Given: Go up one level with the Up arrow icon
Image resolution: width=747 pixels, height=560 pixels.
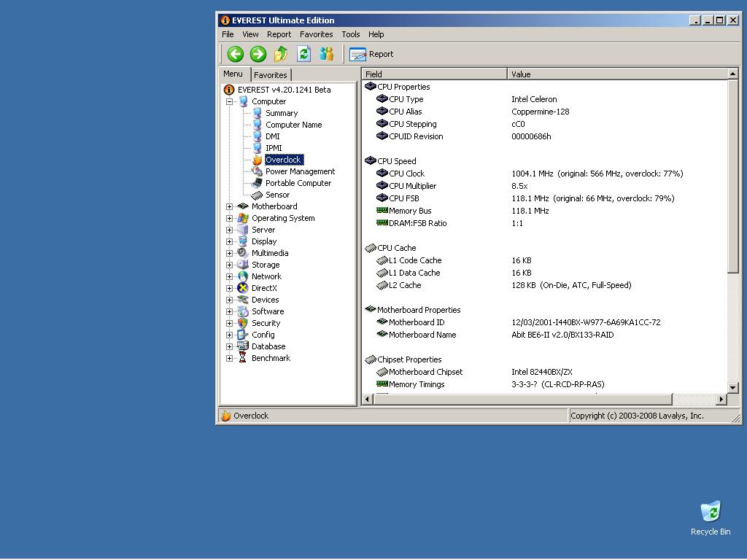Looking at the screenshot, I should click(x=281, y=54).
